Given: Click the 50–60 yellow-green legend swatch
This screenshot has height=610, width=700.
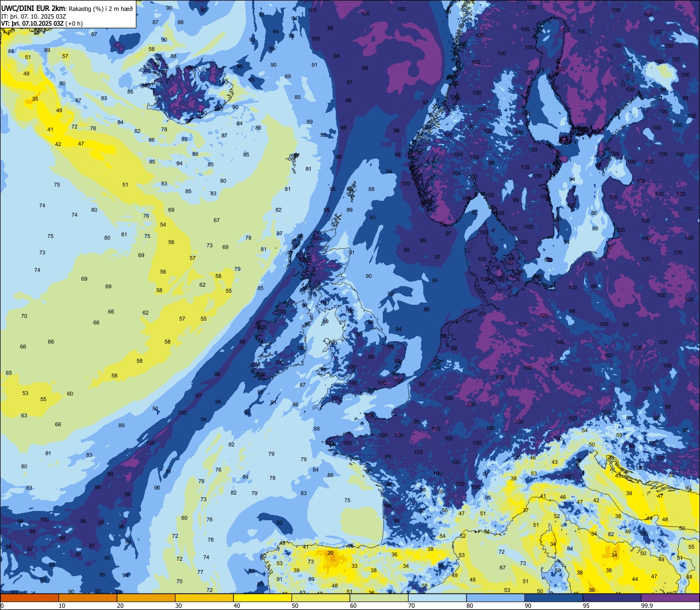Looking at the screenshot, I should (320, 598).
